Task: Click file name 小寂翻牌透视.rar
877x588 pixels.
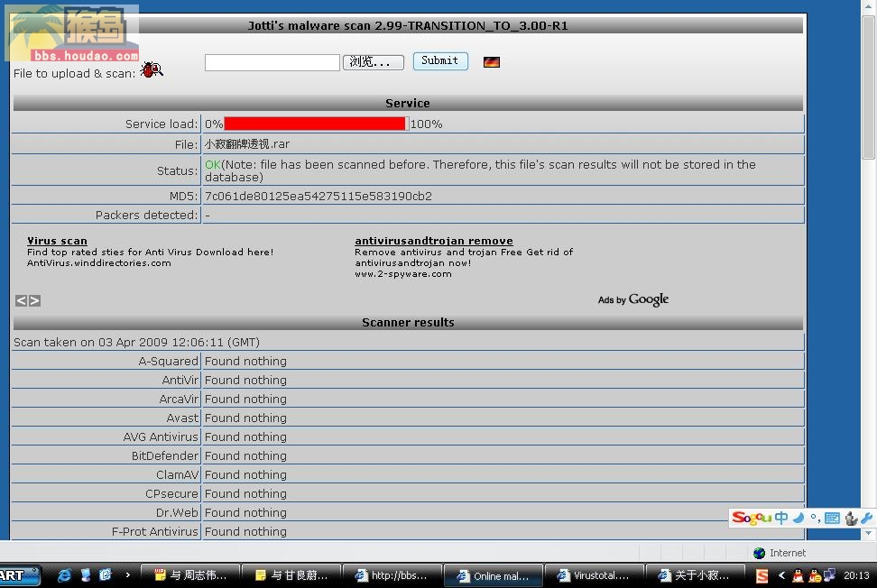Action: pyautogui.click(x=247, y=144)
